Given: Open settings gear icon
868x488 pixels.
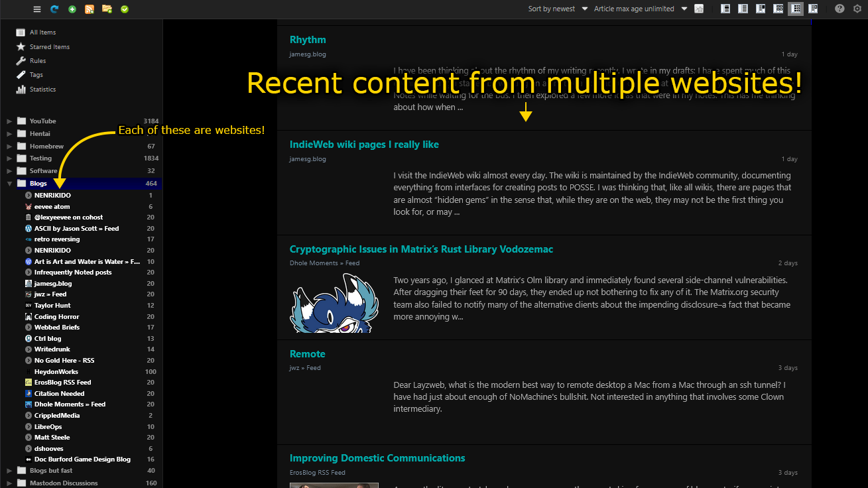Looking at the screenshot, I should coord(857,9).
